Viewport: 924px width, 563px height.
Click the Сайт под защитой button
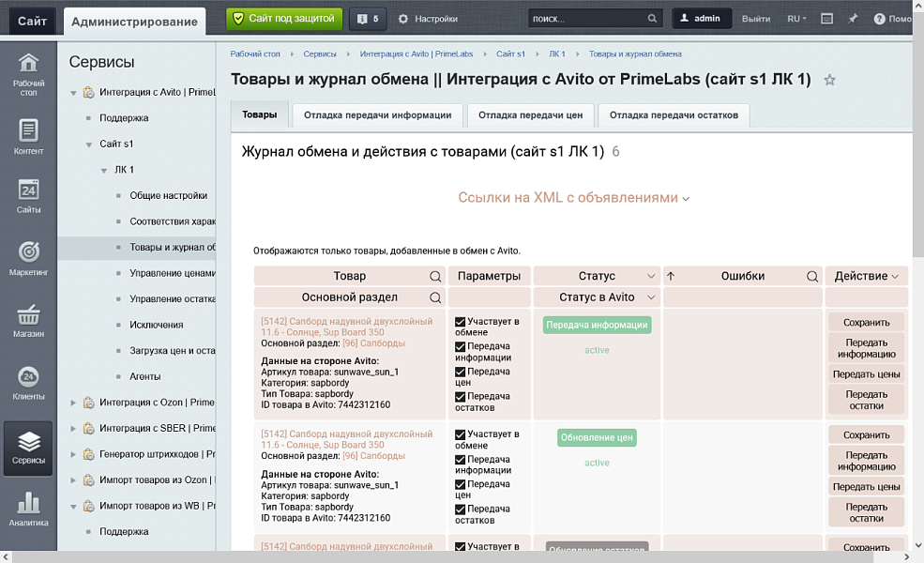[x=284, y=18]
